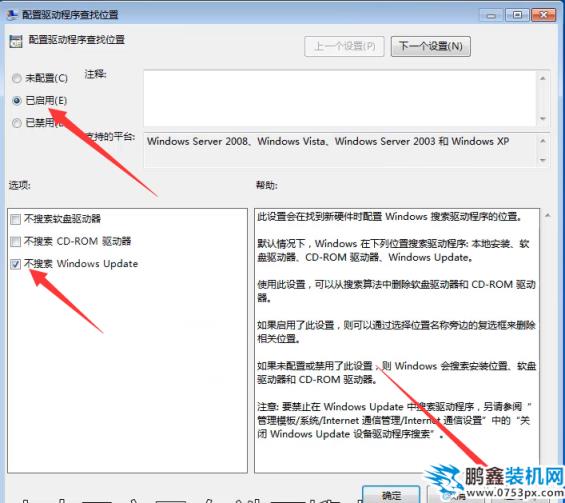This screenshot has height=503, width=565.
Task: Select the 已启用(E) radio button
Action: pos(17,101)
